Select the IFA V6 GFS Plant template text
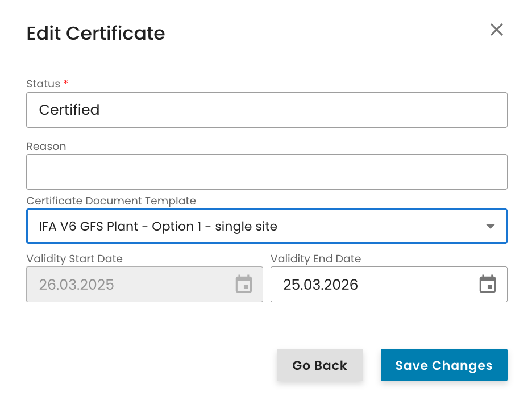532x409 pixels. pos(158,226)
